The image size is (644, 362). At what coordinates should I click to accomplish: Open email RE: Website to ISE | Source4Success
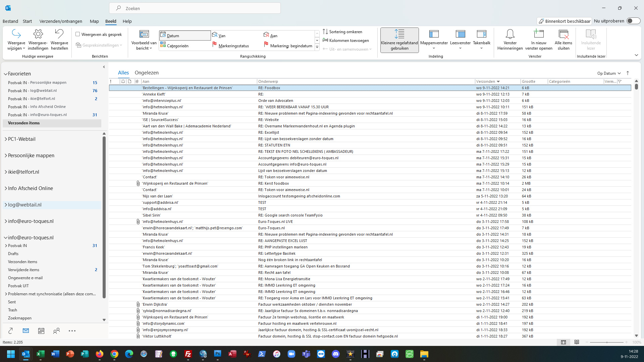pyautogui.click(x=370, y=120)
